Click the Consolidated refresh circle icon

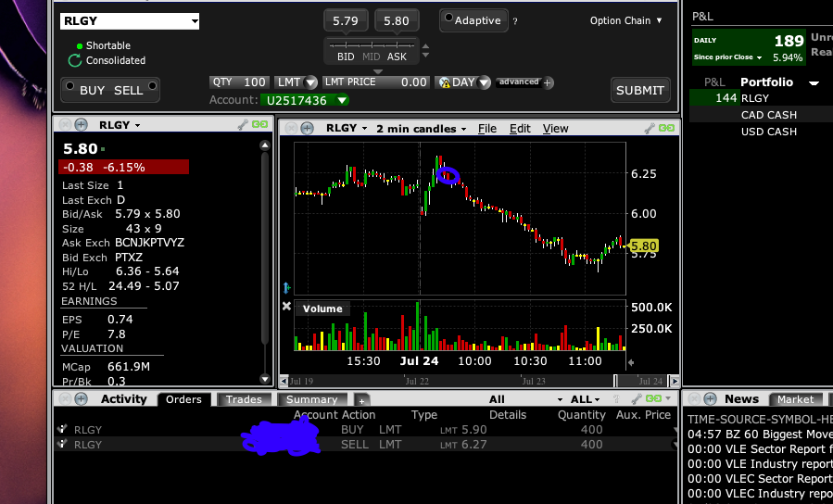point(75,60)
